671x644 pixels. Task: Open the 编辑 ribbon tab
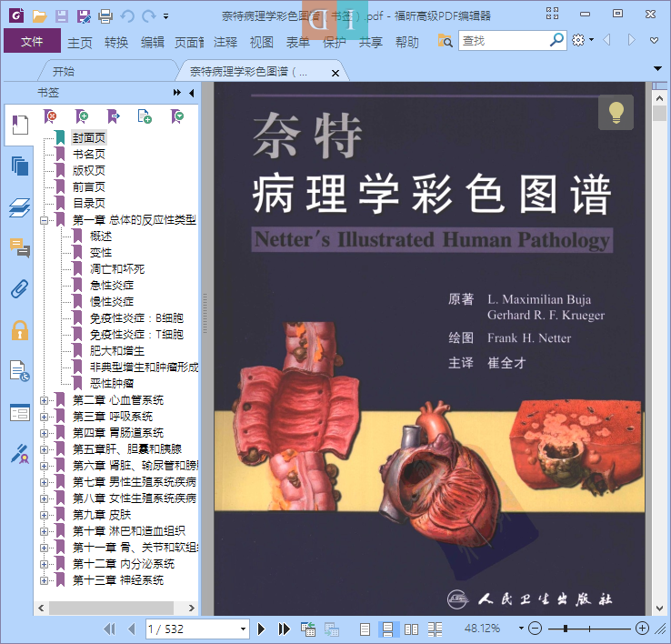tap(153, 43)
